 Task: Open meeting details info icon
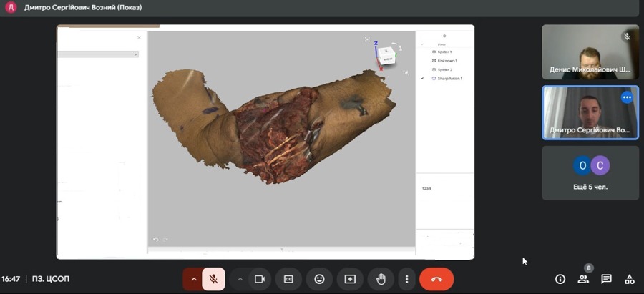point(560,279)
